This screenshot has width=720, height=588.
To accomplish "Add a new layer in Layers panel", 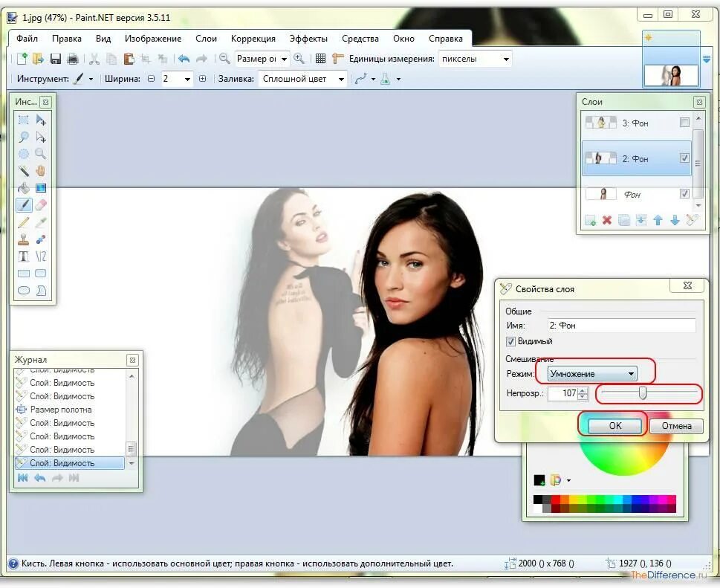I will (x=590, y=221).
